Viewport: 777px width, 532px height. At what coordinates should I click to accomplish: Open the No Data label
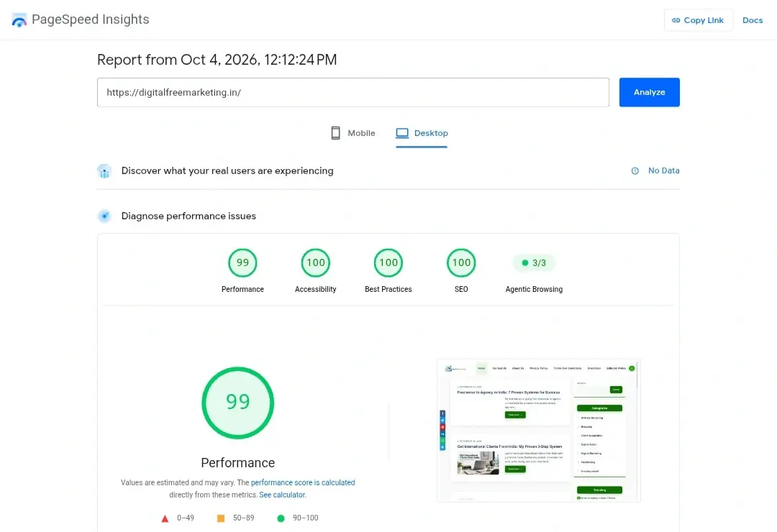tap(663, 170)
